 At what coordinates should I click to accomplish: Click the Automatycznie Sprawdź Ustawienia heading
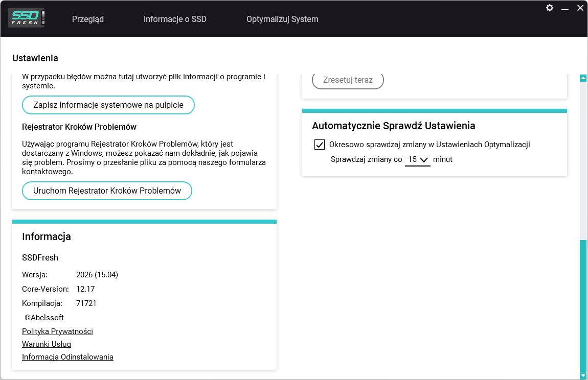click(x=393, y=126)
